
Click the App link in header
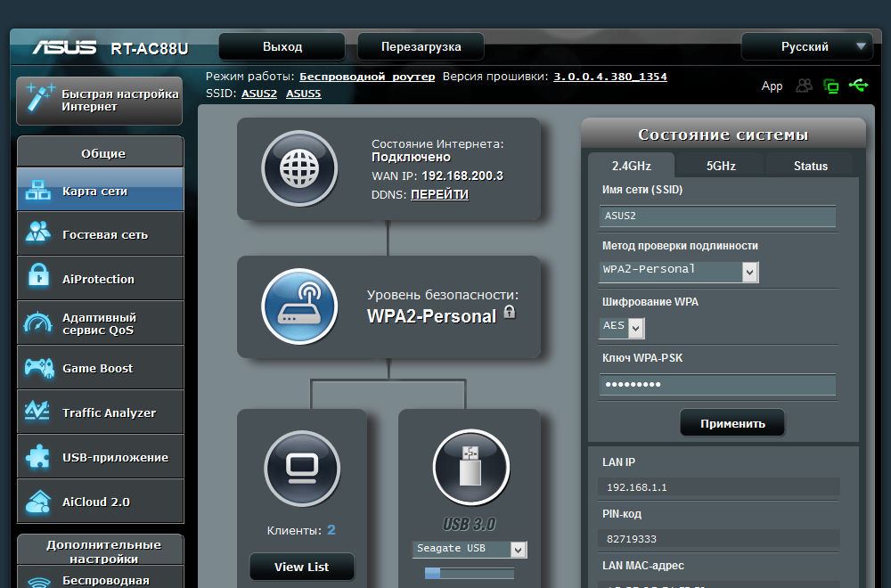772,86
